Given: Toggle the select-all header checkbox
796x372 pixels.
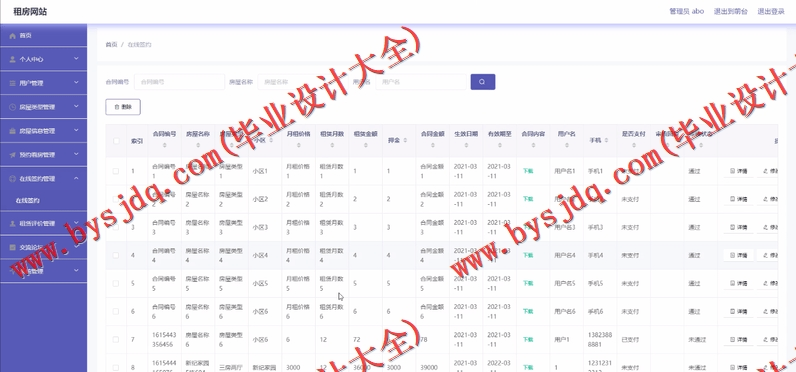Looking at the screenshot, I should click(x=116, y=141).
